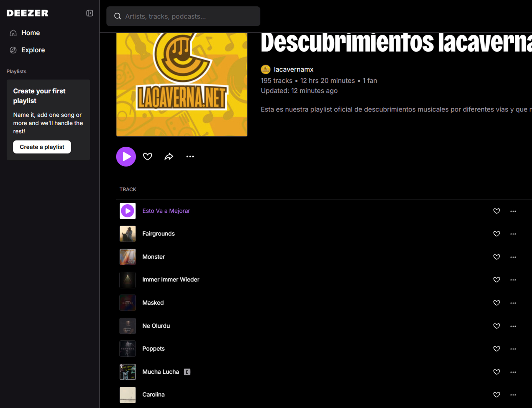The image size is (532, 408).
Task: Select the Ne Olurdu track title
Action: [x=156, y=326]
